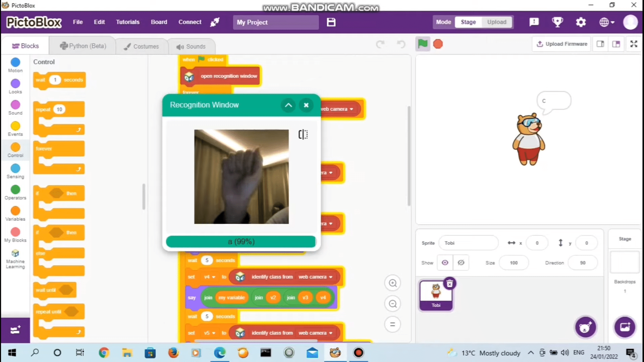The width and height of the screenshot is (644, 362).
Task: Open the language globe dropdown
Action: pos(606,22)
